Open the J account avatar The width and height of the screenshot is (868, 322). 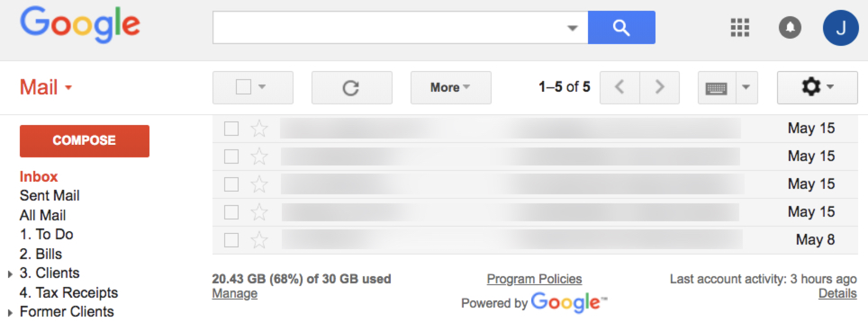tap(841, 28)
